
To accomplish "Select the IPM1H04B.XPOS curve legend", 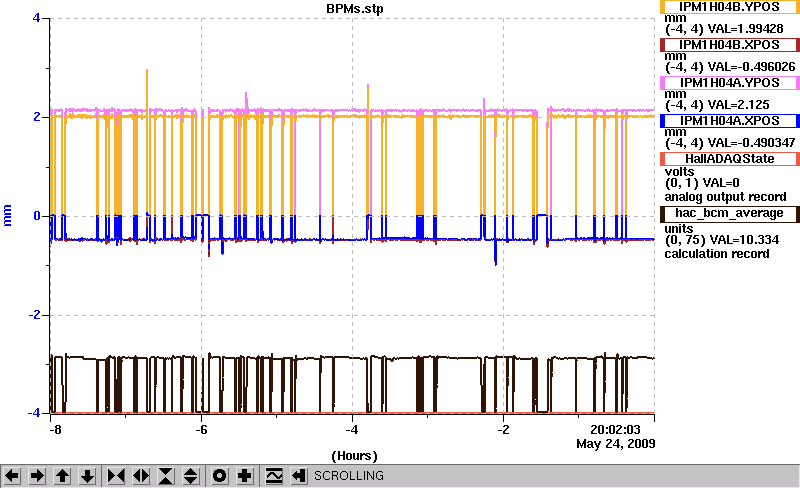I will [x=730, y=45].
